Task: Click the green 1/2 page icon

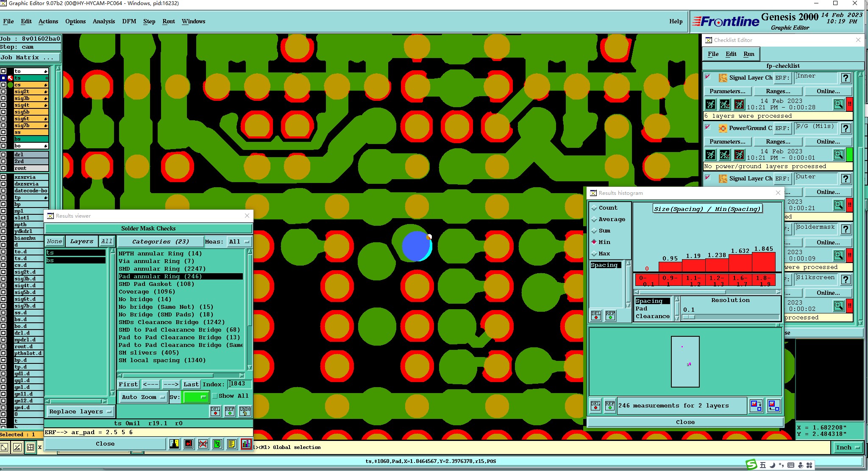Action: coord(217,444)
